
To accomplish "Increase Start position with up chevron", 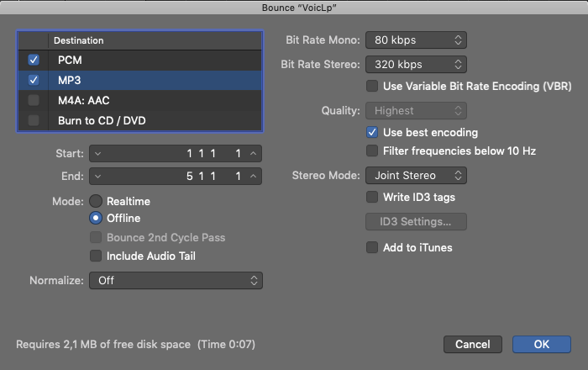I will (255, 154).
